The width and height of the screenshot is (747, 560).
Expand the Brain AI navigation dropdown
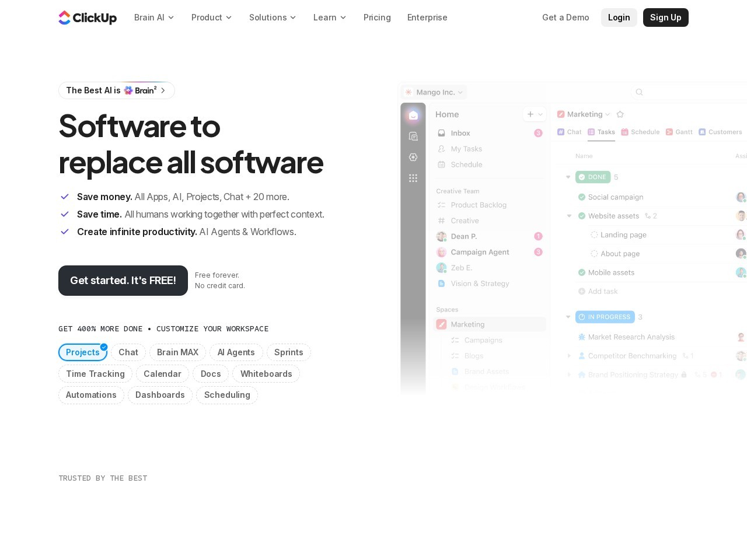tap(154, 17)
